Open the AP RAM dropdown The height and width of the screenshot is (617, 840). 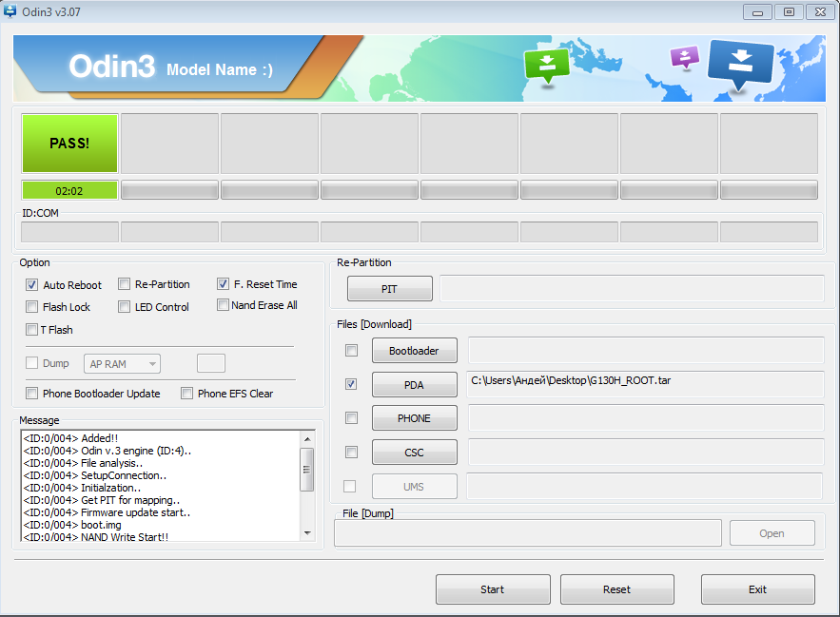click(x=122, y=364)
